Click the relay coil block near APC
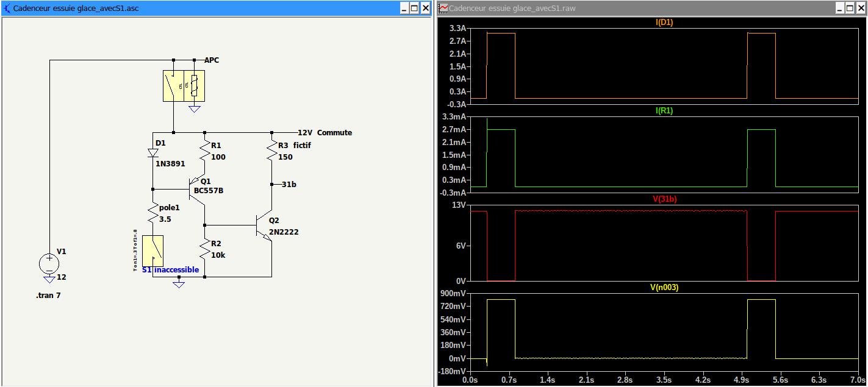This screenshot has height=387, width=868. coord(194,86)
